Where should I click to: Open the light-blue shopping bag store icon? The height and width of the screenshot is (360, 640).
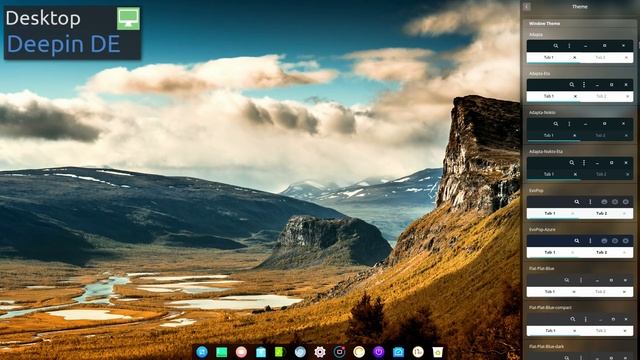261,352
